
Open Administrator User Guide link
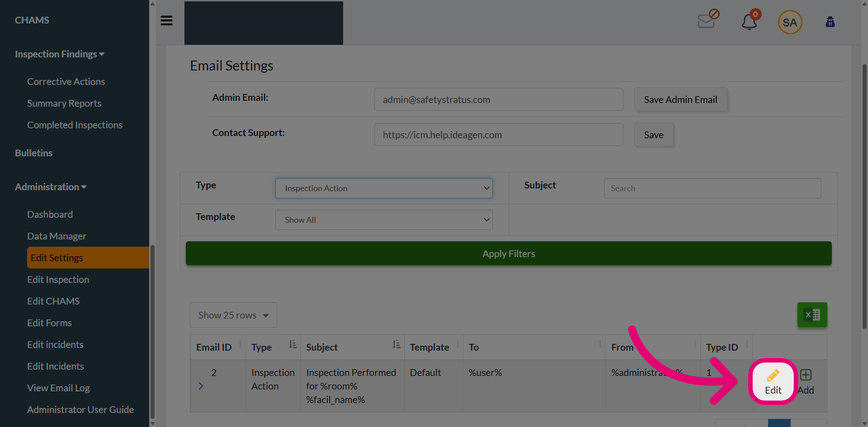coord(80,409)
